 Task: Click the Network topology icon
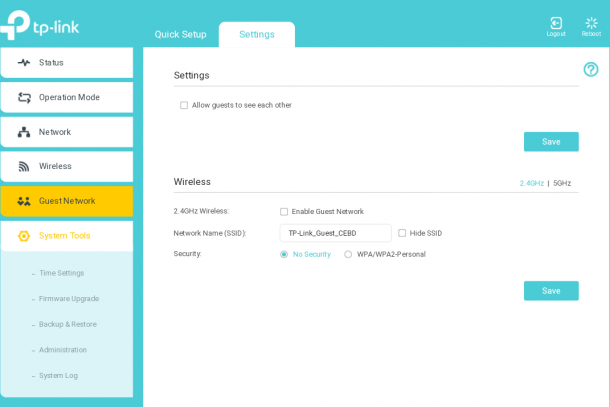point(24,132)
